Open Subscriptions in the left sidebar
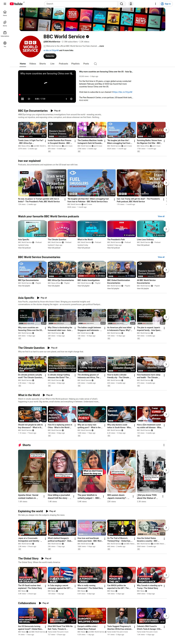175x644 pixels. click(5, 34)
